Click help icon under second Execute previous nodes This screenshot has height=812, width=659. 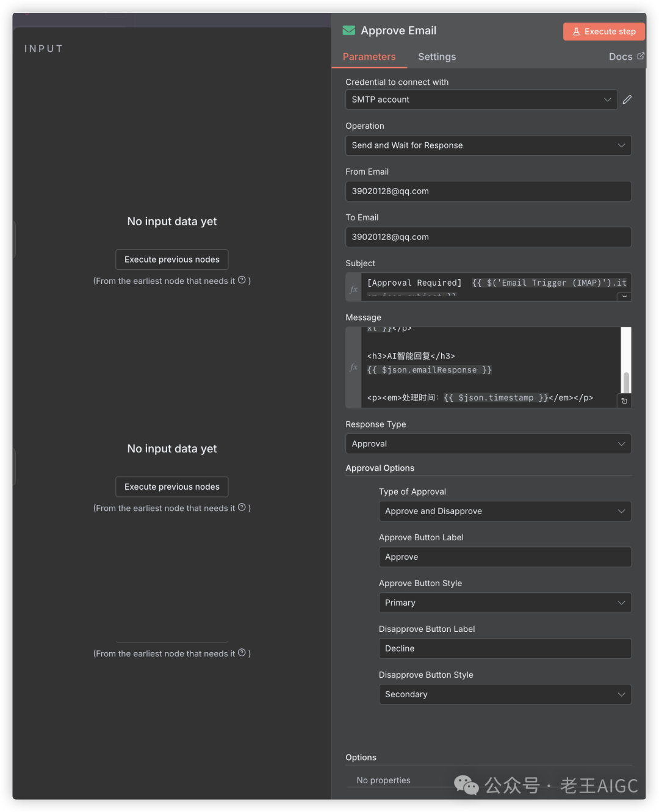click(x=242, y=507)
